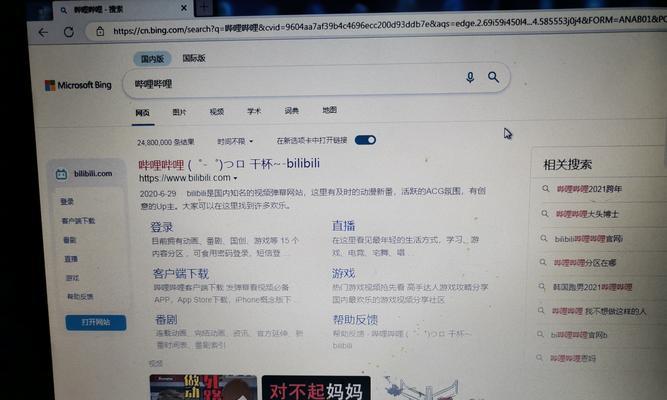Open the first video thumbnail with yellow text
The height and width of the screenshot is (400, 667).
click(203, 387)
